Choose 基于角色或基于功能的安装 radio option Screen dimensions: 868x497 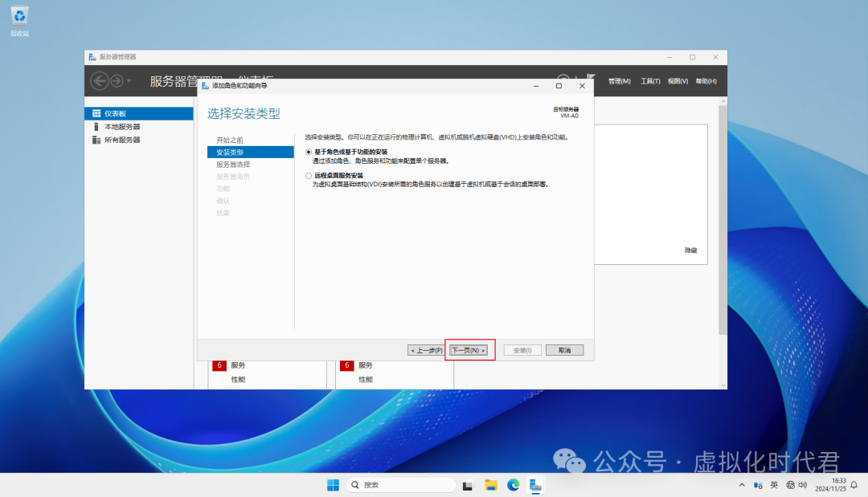[x=309, y=152]
